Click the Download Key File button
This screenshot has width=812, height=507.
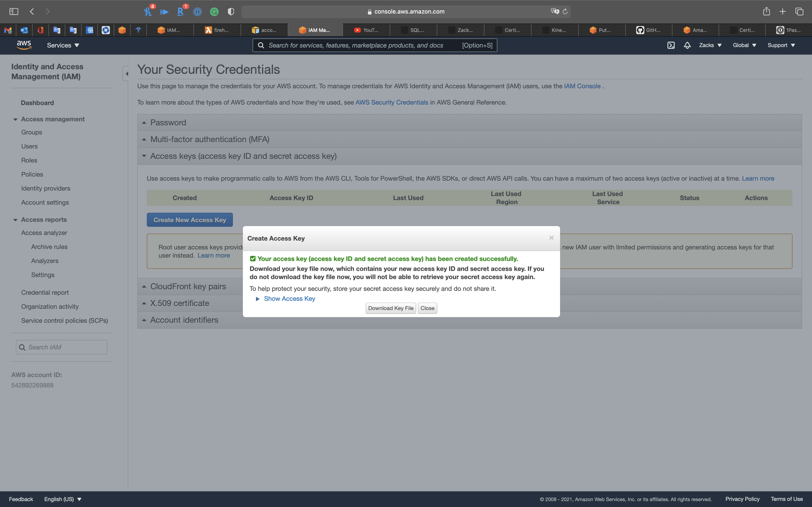[391, 308]
